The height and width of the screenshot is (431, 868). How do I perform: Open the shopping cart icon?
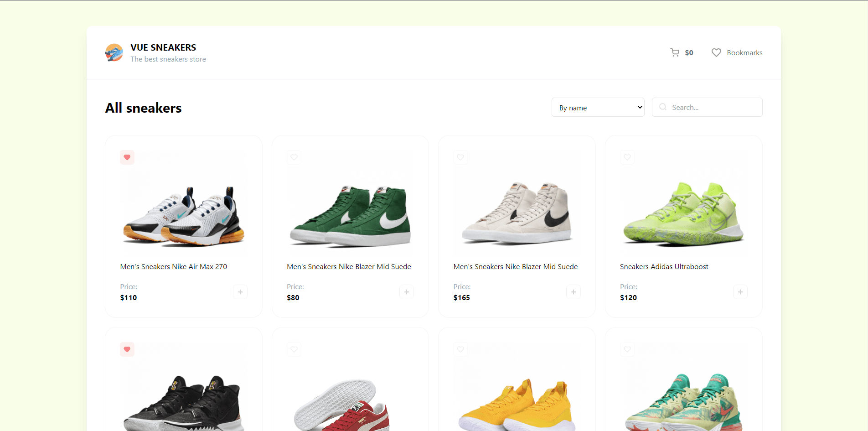[675, 52]
